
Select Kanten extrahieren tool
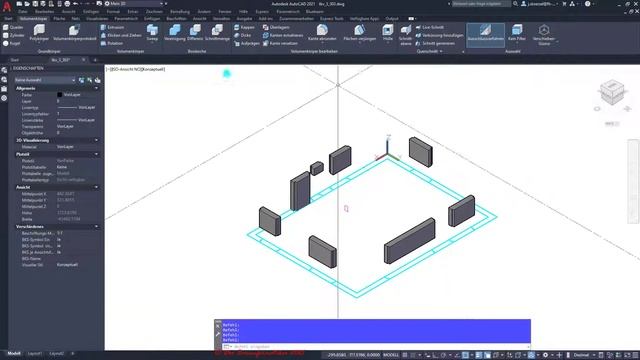tap(283, 36)
